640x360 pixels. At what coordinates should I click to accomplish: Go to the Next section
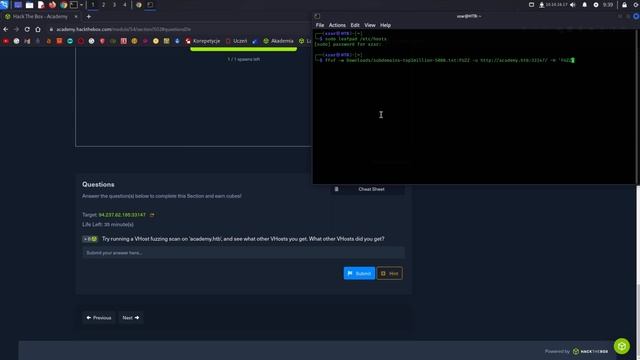pyautogui.click(x=131, y=318)
